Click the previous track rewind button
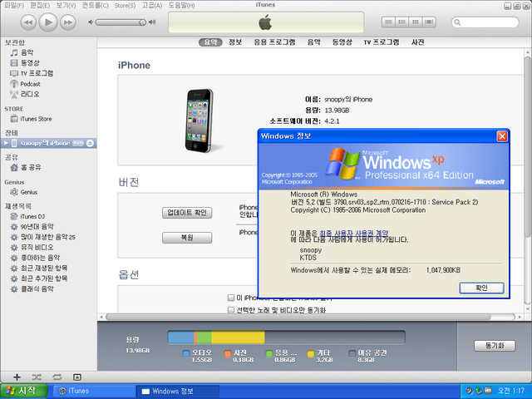This screenshot has width=532, height=399. pyautogui.click(x=28, y=22)
